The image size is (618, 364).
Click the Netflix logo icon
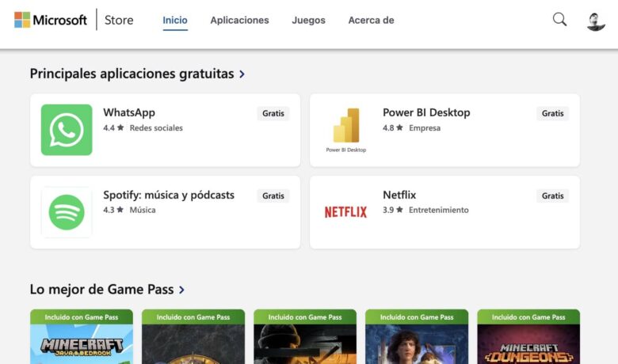point(345,212)
